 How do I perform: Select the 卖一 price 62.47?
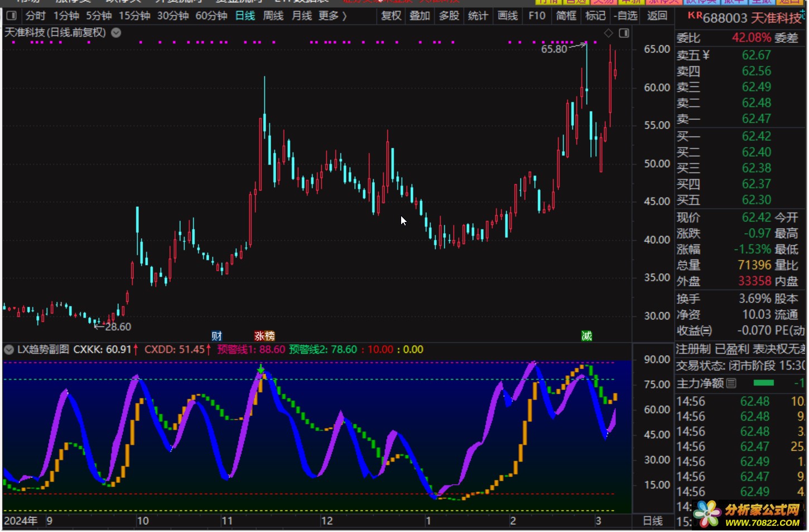[756, 118]
